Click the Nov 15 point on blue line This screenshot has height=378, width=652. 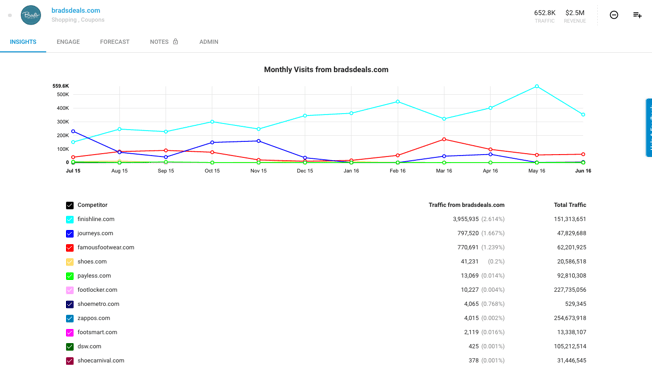pyautogui.click(x=259, y=141)
